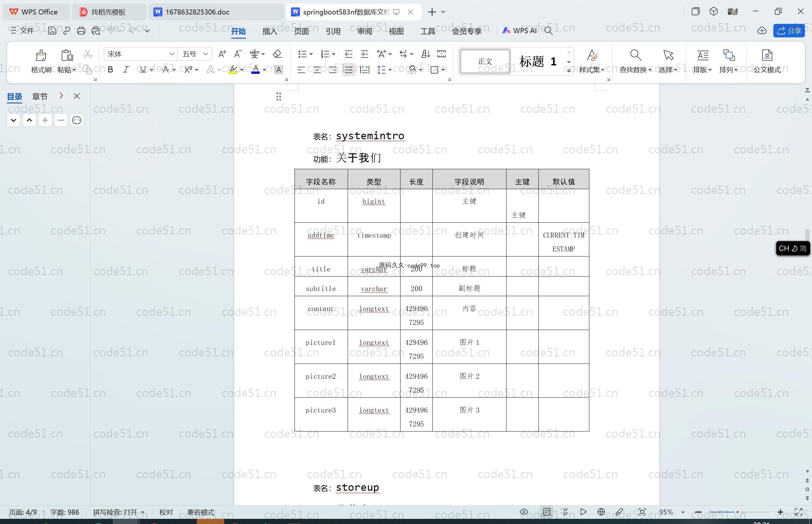
Task: Click the Increase Indent icon
Action: (364, 54)
